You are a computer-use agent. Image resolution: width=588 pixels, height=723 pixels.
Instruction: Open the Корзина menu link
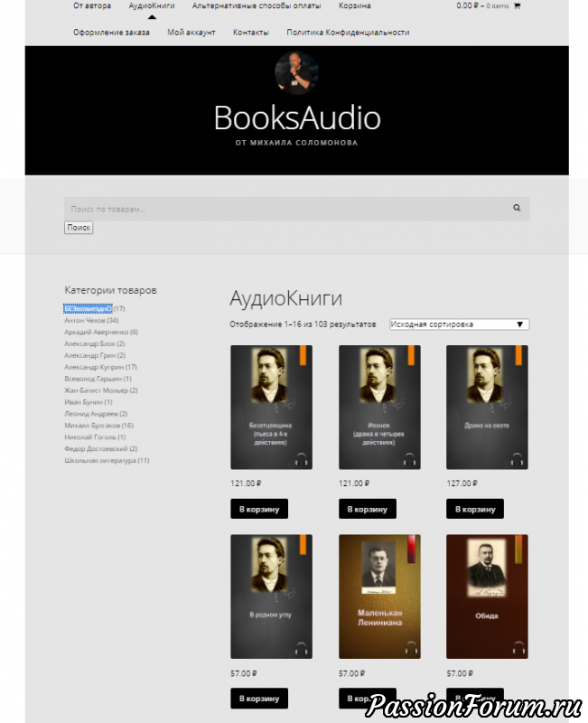[355, 5]
